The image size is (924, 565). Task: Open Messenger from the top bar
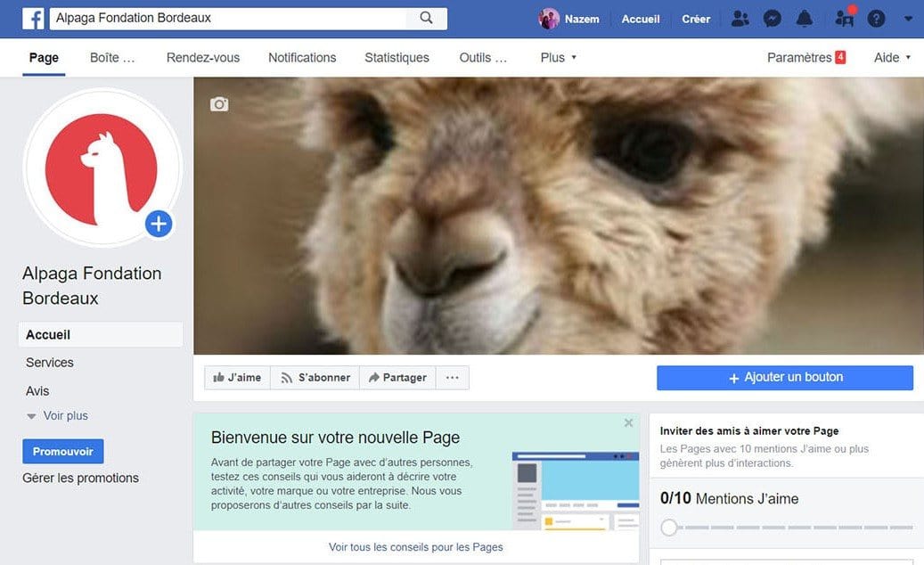click(772, 18)
